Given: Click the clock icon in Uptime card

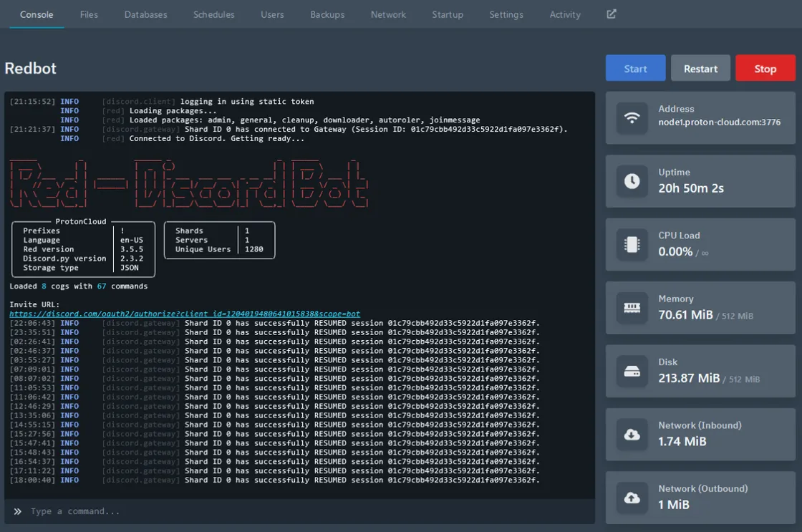Looking at the screenshot, I should pyautogui.click(x=632, y=181).
